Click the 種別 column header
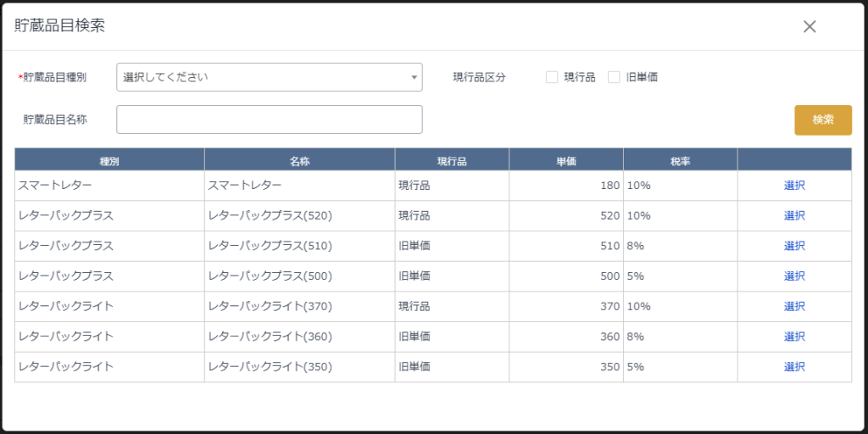The image size is (868, 434). pos(109,159)
